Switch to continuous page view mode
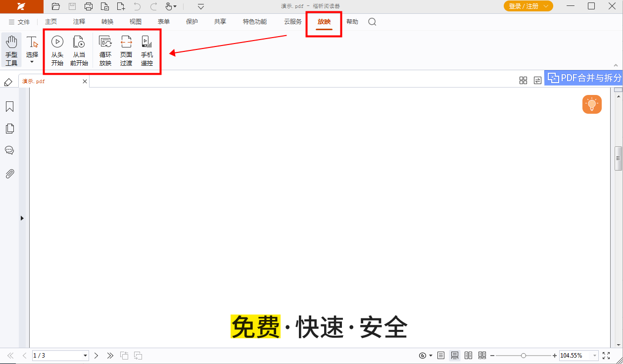The height and width of the screenshot is (364, 623). (455, 355)
